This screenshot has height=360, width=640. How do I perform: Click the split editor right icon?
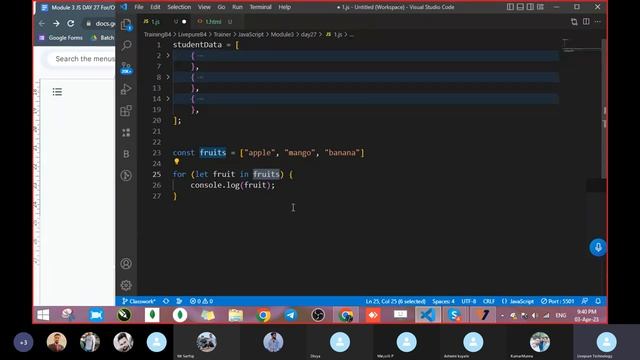586,21
